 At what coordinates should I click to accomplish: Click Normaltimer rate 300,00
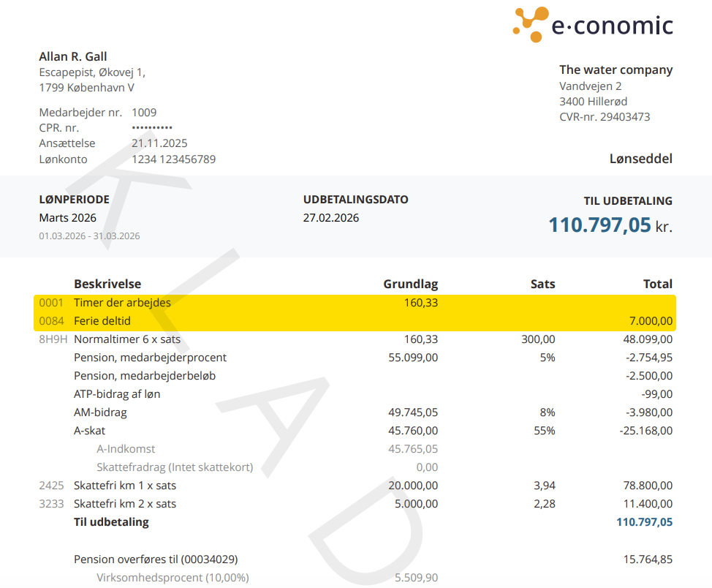[538, 339]
